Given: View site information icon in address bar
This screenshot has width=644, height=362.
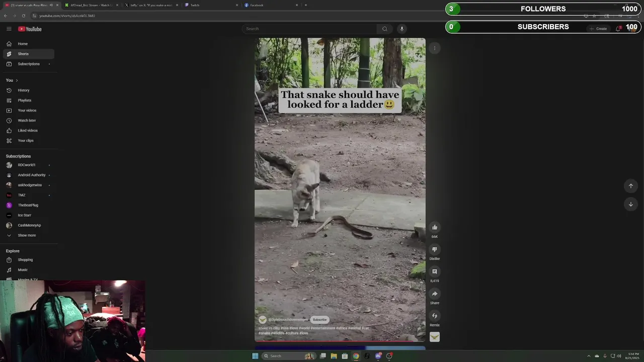Looking at the screenshot, I should (x=34, y=16).
